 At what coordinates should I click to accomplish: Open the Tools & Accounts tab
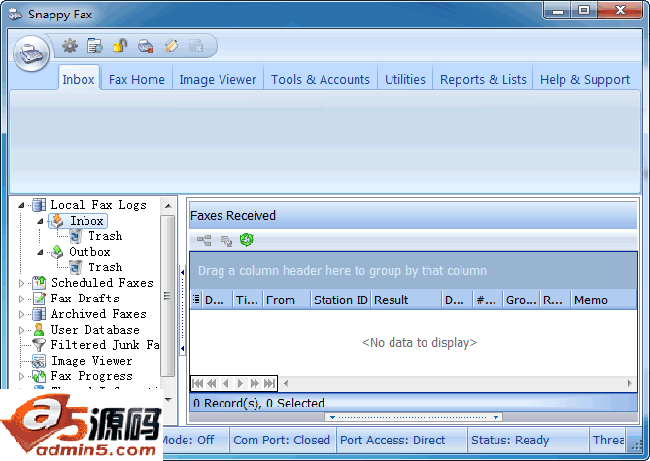(x=320, y=79)
